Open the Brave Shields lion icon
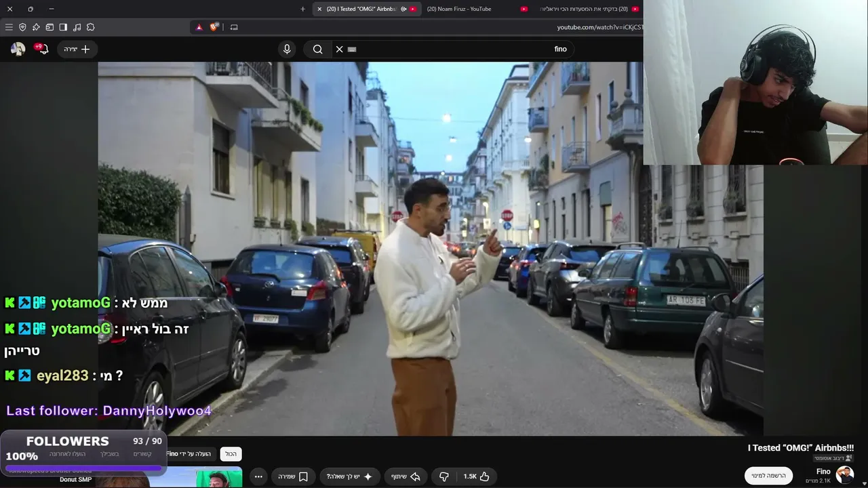 click(214, 27)
